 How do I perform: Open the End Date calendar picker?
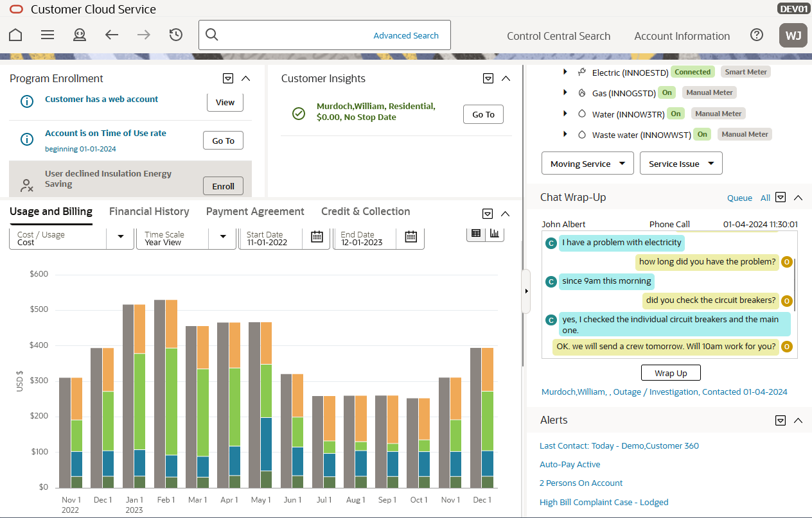click(x=411, y=237)
